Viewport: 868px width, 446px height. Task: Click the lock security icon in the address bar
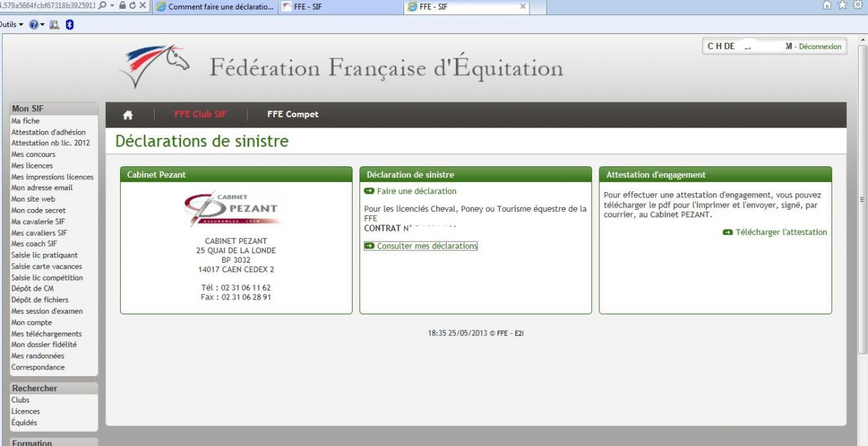[122, 5]
